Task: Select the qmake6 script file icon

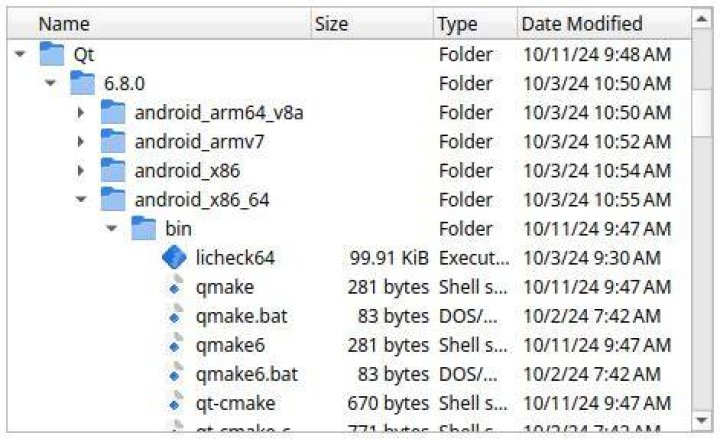Action: [174, 345]
